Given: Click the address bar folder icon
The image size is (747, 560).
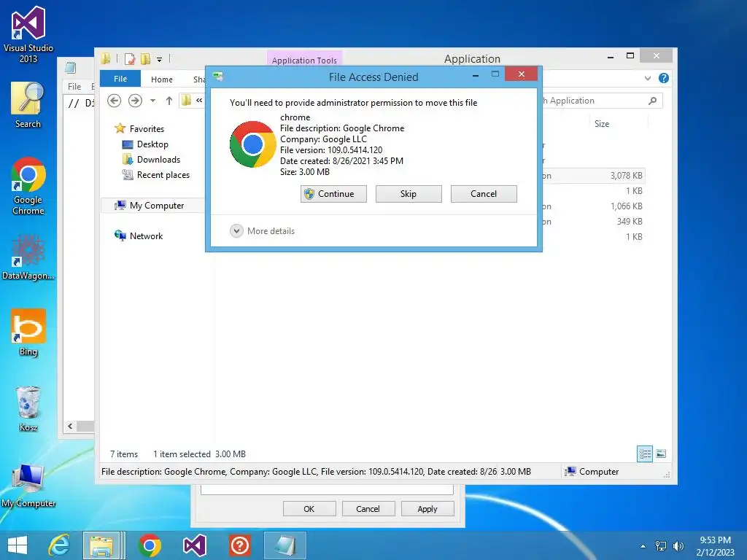Looking at the screenshot, I should [186, 101].
